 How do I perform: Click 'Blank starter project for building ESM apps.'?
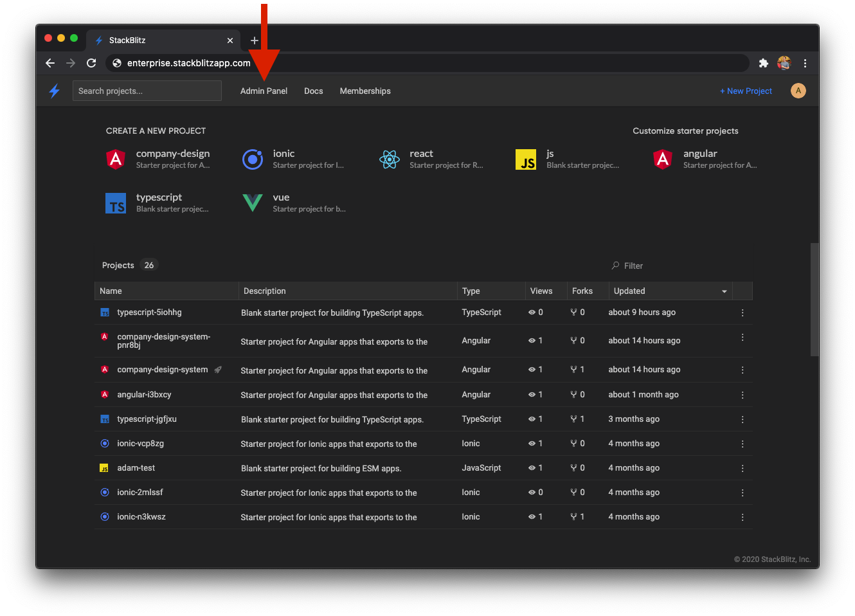(321, 469)
